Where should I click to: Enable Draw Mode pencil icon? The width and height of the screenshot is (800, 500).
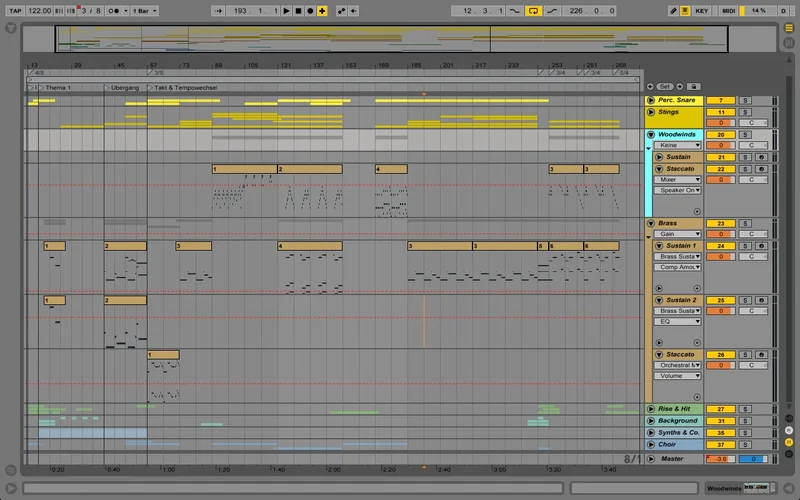tap(673, 11)
